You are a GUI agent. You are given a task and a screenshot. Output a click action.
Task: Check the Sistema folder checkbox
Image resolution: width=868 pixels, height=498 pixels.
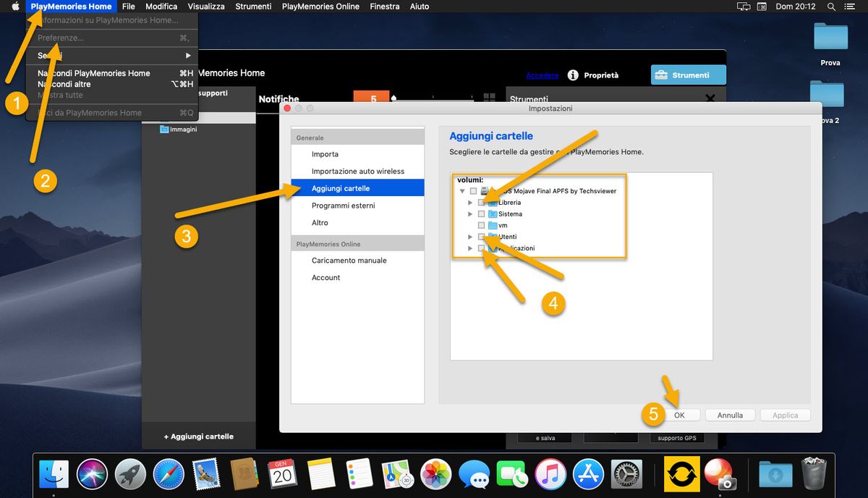point(482,214)
